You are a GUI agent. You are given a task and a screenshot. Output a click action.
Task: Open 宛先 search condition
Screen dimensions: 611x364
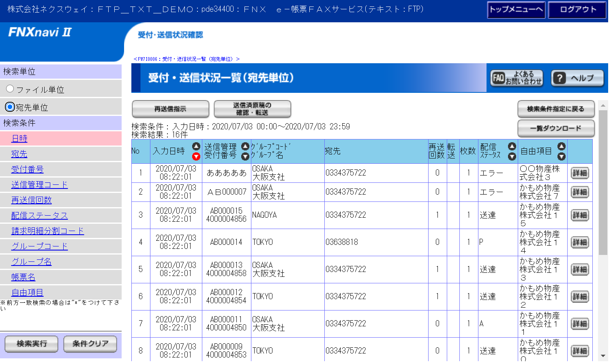coord(19,154)
